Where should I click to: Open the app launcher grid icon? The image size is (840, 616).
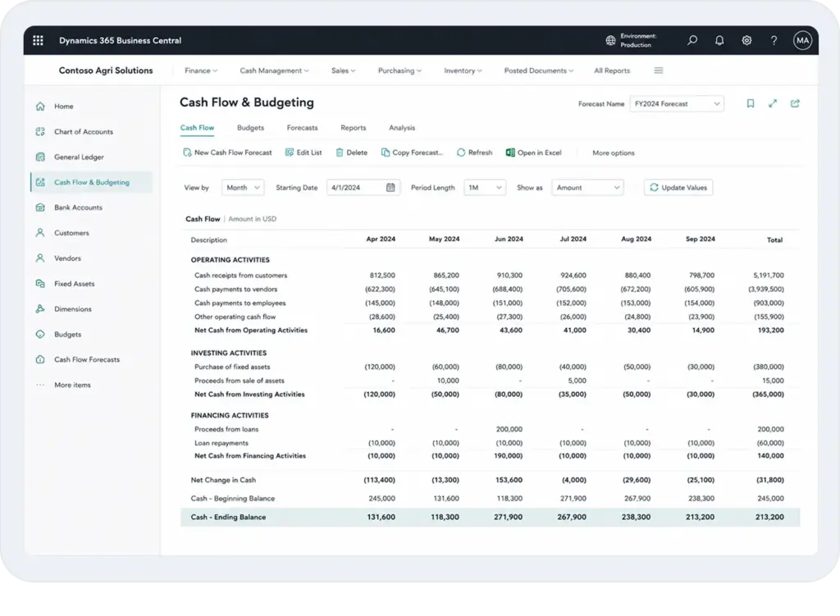tap(38, 40)
